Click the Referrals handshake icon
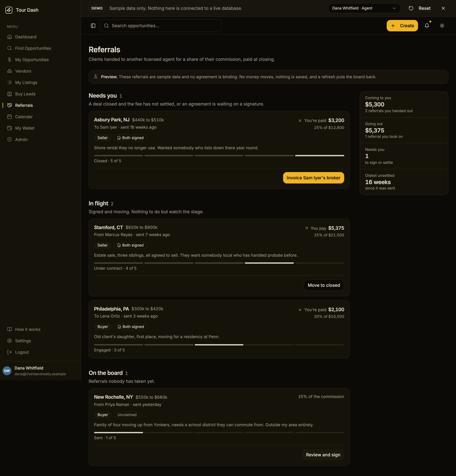 click(9, 105)
